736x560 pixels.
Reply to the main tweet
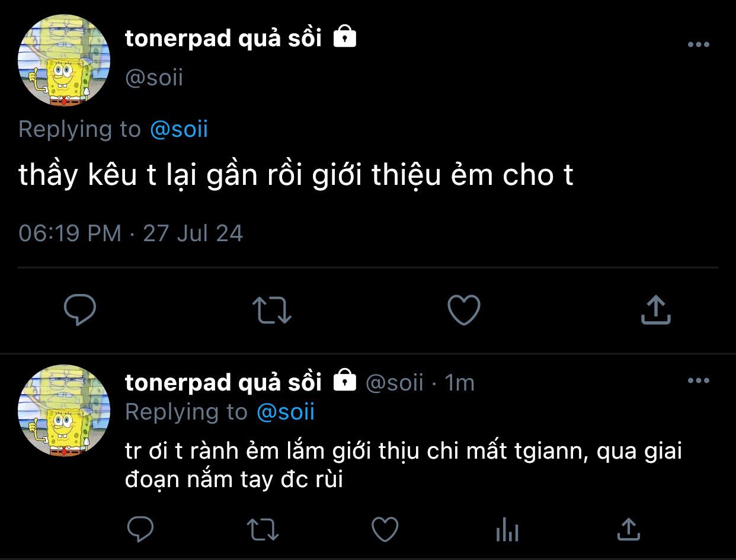tap(79, 310)
